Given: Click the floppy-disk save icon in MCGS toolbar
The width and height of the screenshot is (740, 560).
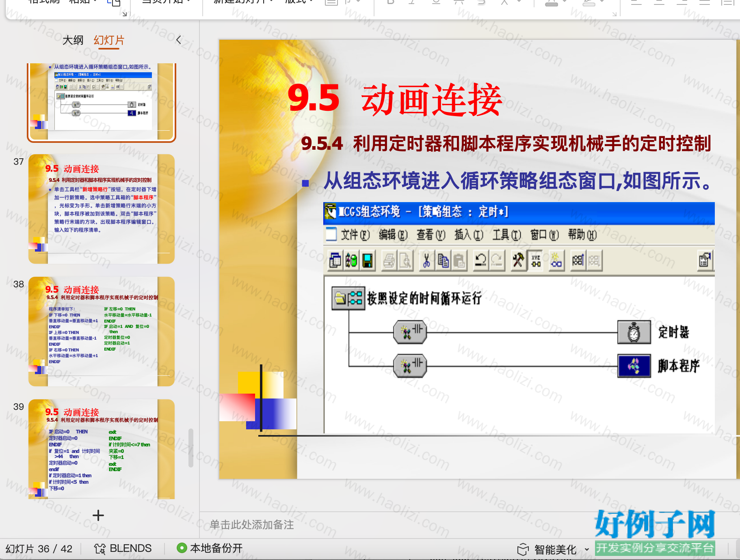Looking at the screenshot, I should (x=368, y=261).
